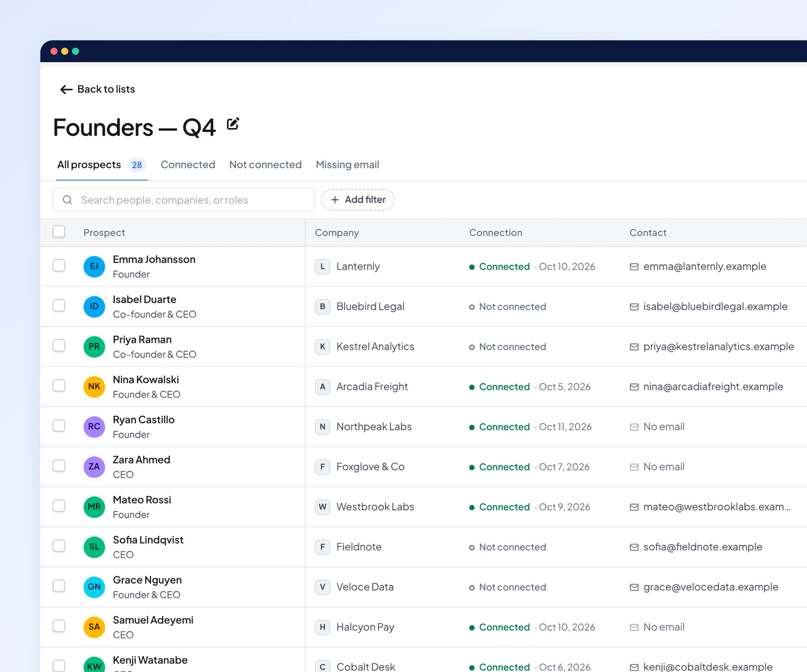Click the company name Halcyon Pay

click(x=365, y=627)
